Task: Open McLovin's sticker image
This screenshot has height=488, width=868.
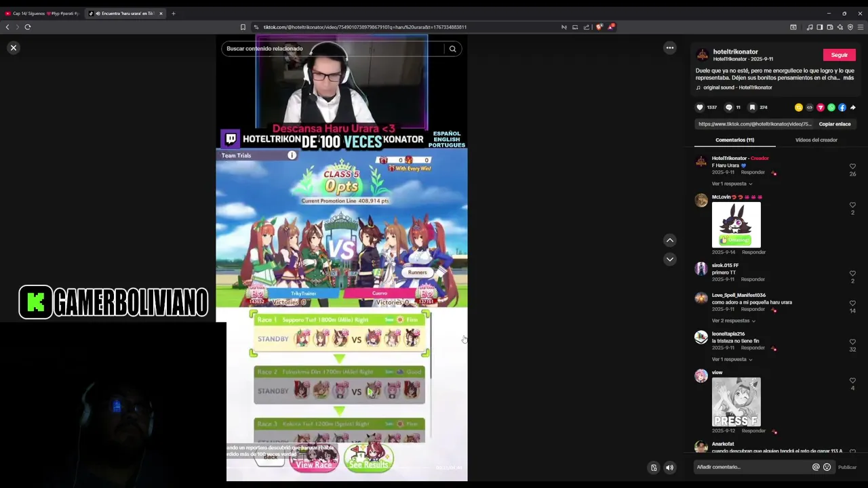Action: pos(736,225)
